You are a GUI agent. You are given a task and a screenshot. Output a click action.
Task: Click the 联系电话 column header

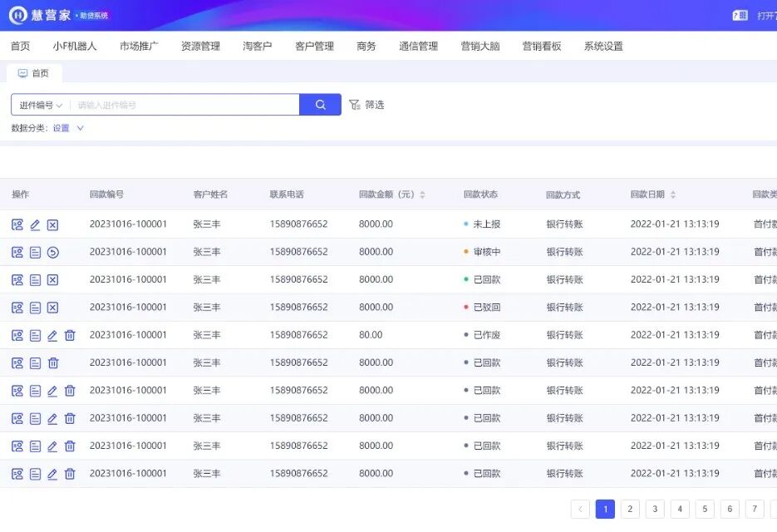coord(287,195)
